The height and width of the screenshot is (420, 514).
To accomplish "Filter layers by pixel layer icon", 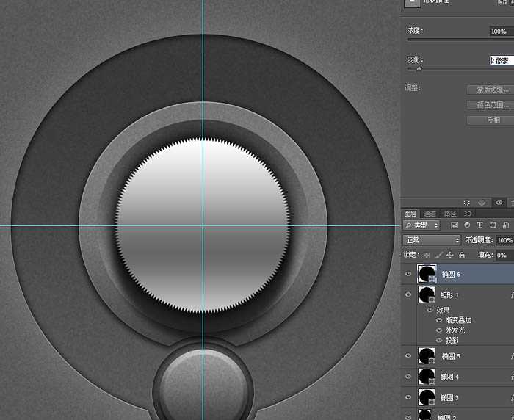I will 455,225.
